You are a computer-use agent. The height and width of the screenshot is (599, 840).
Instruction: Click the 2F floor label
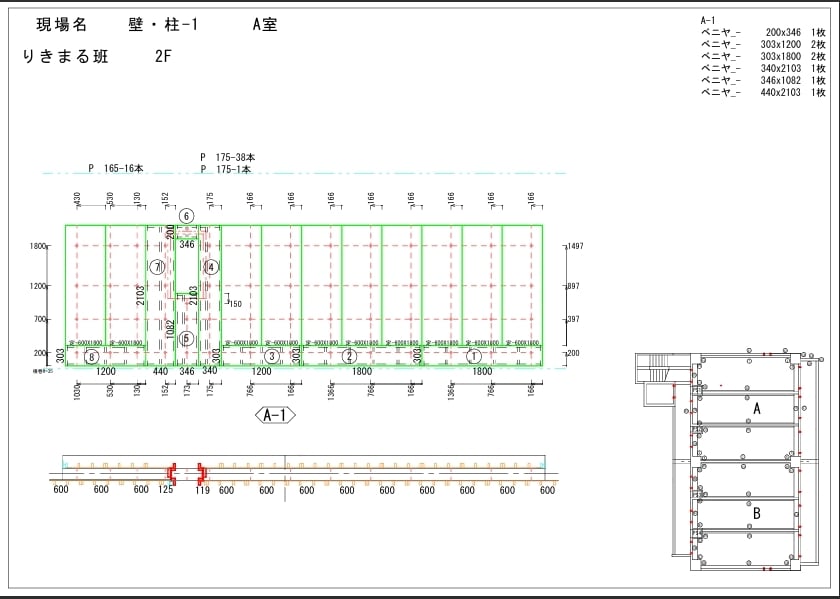(163, 56)
